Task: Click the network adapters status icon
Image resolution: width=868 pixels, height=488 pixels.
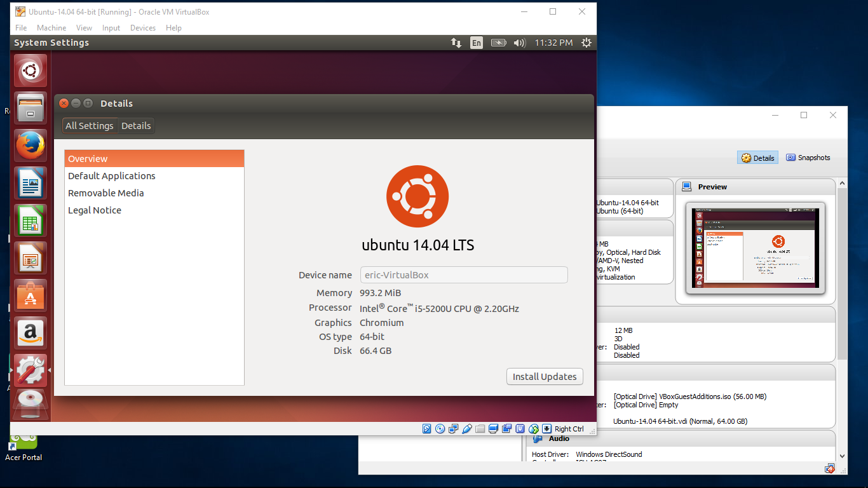Action: (453, 429)
